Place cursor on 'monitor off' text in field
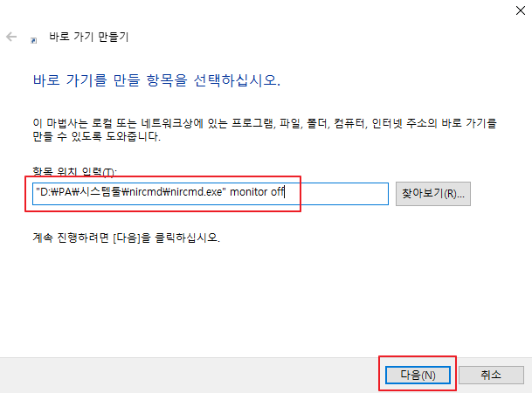 (257, 192)
